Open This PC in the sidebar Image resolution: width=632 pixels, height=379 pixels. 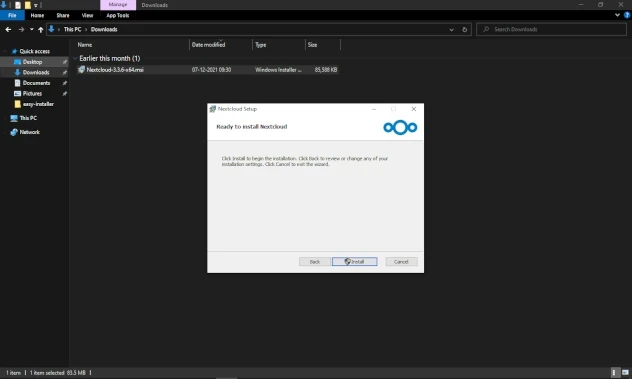point(28,118)
